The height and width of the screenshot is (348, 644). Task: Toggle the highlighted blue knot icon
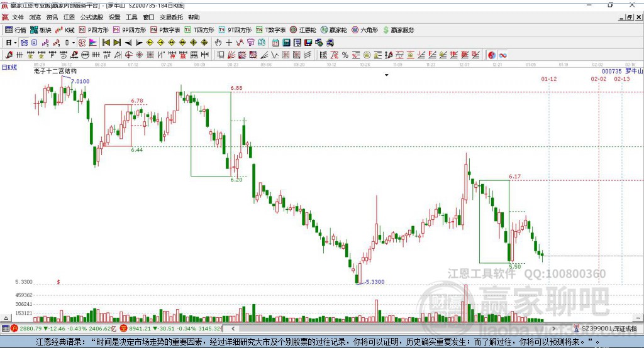[25, 43]
